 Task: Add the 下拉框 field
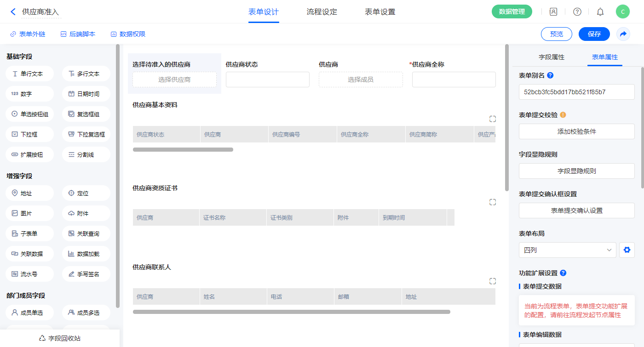[x=30, y=135]
